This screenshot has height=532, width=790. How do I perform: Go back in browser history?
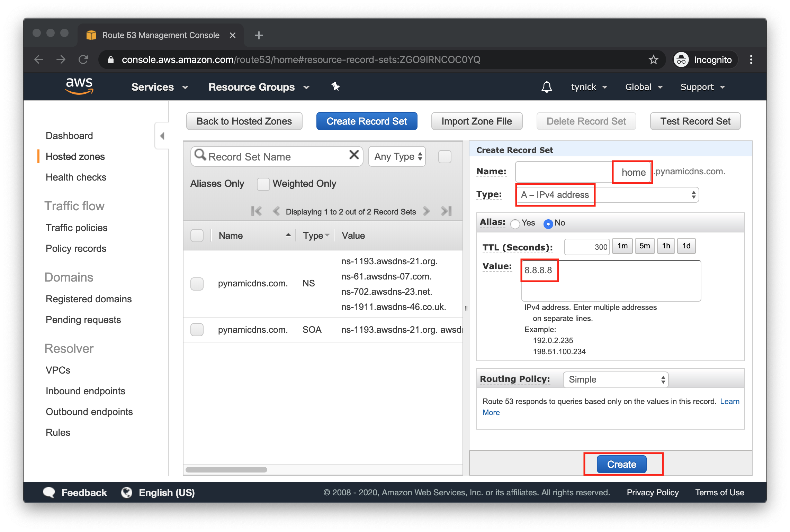click(39, 59)
